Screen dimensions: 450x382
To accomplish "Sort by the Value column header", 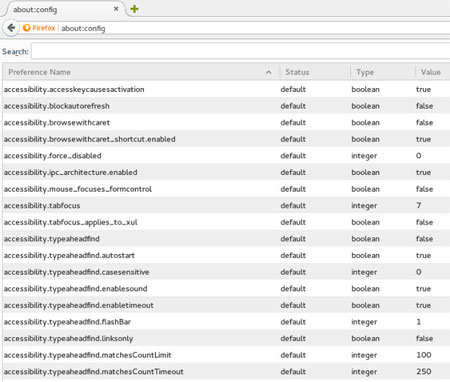I will [x=433, y=72].
